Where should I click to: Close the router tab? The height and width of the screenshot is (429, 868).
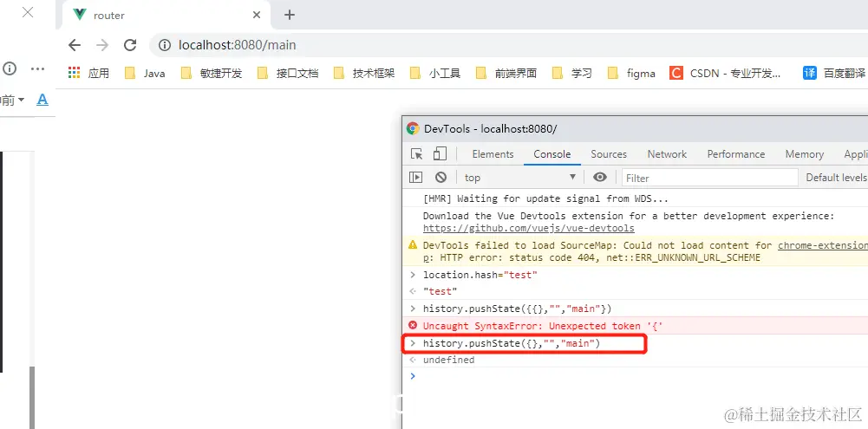coord(257,15)
